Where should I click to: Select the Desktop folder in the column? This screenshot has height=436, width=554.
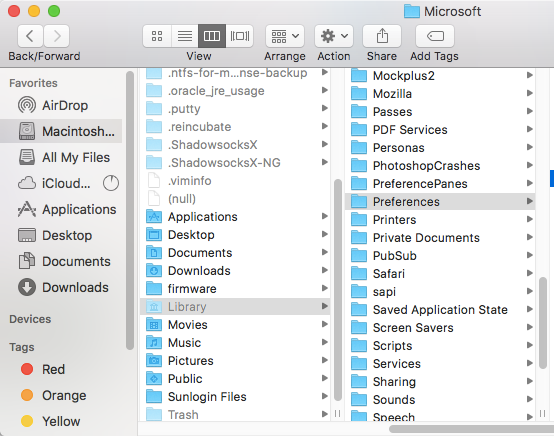[235, 235]
